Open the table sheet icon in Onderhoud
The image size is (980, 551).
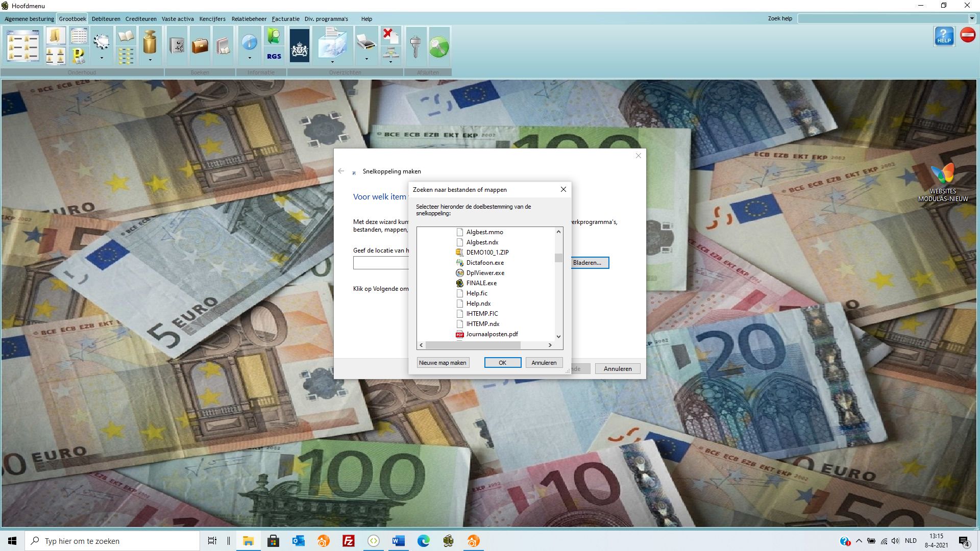[x=79, y=36]
